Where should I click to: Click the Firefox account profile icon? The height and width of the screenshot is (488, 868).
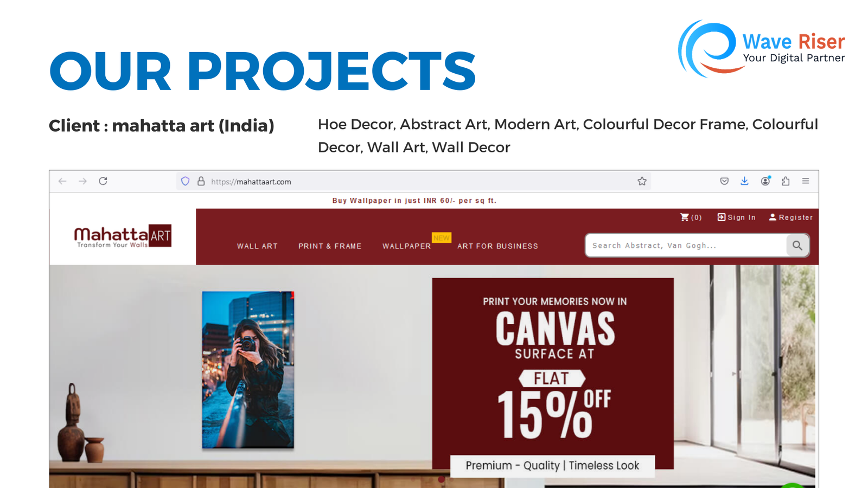coord(765,181)
